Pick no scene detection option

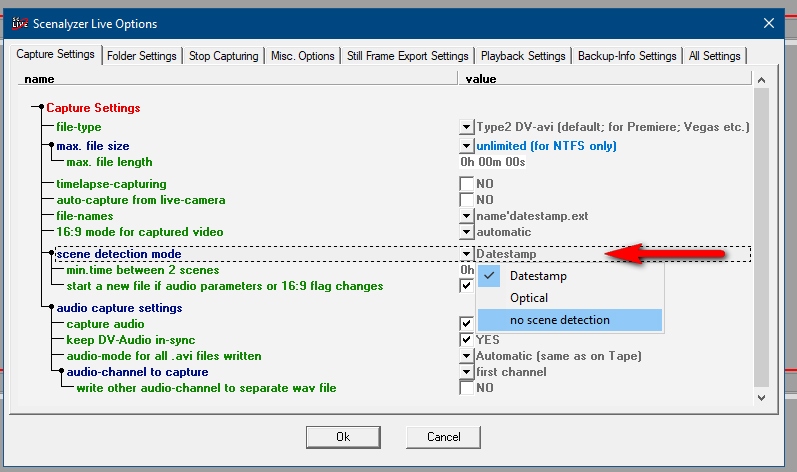tap(570, 320)
